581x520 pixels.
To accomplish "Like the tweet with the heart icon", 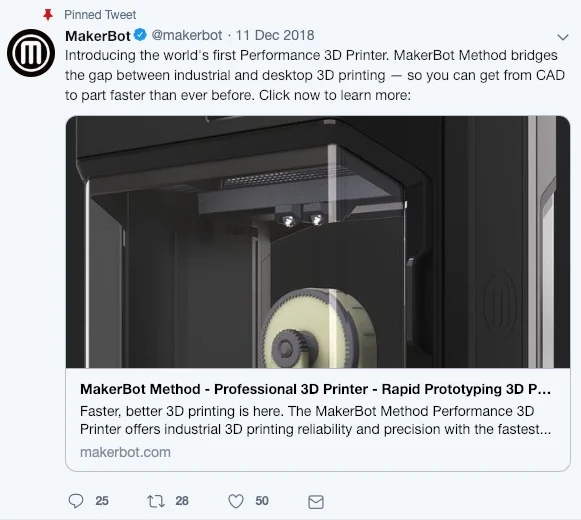I will click(x=236, y=501).
